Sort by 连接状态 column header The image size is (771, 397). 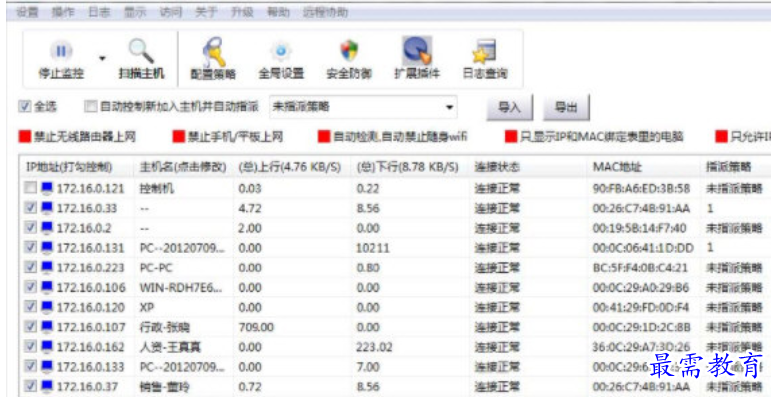tap(528, 167)
